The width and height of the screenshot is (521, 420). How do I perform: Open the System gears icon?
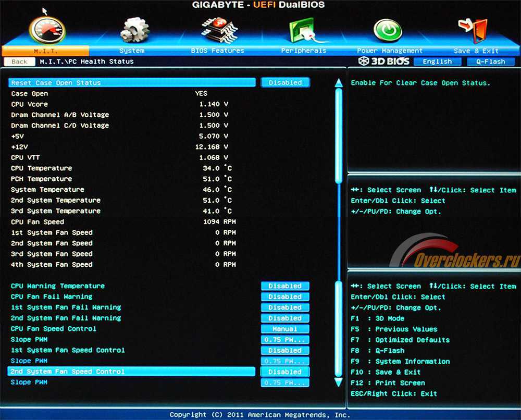(134, 30)
